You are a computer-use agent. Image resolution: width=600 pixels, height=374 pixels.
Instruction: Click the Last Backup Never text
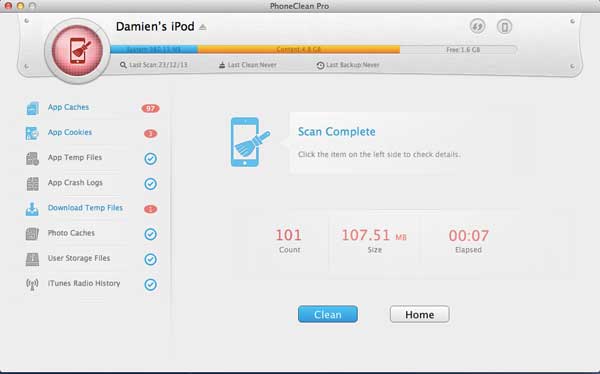tap(353, 65)
